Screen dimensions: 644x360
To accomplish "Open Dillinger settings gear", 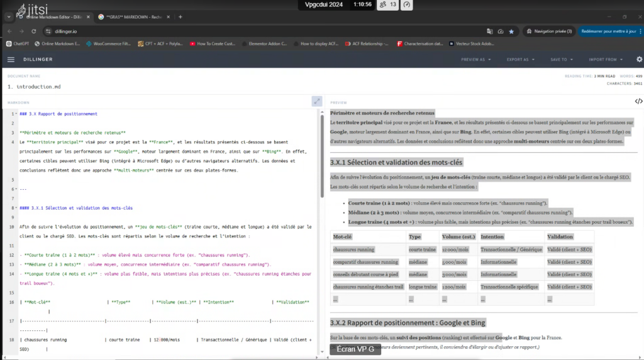I will (x=639, y=60).
